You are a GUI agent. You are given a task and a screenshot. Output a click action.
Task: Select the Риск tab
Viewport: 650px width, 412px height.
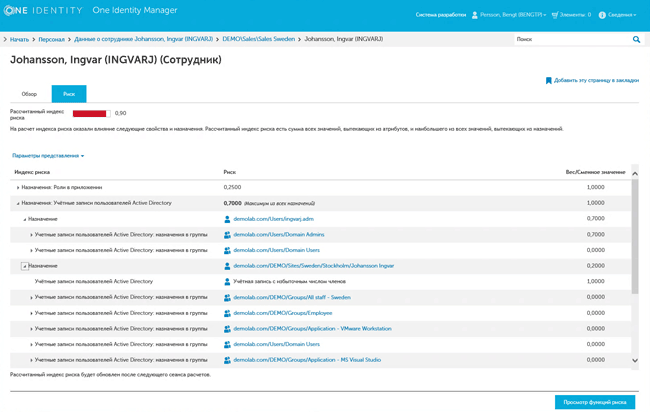click(69, 94)
